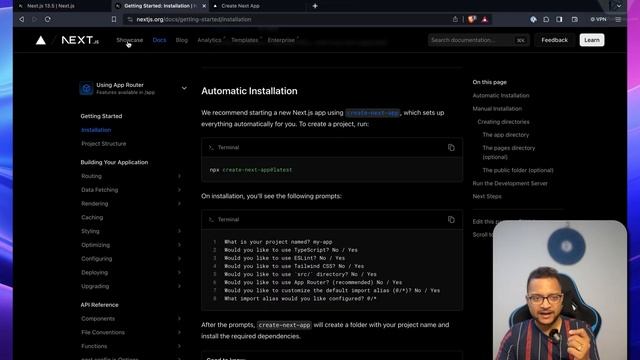Click the Getting Started sidebar heading
640x360 pixels.
coord(101,116)
